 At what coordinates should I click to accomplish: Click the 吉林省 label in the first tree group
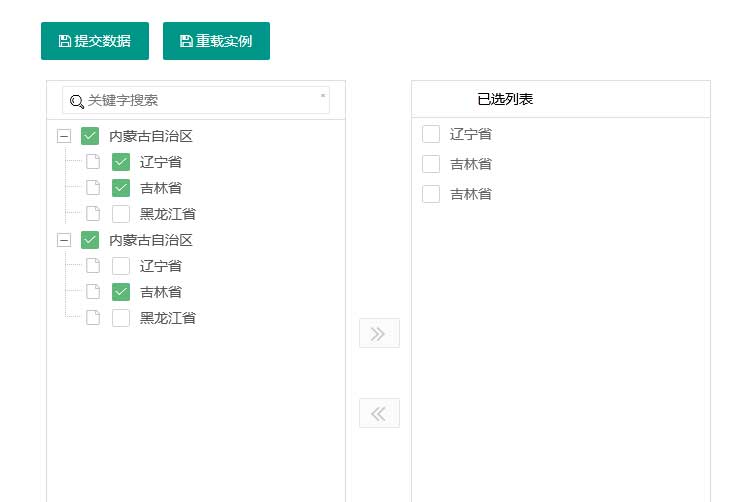point(161,188)
